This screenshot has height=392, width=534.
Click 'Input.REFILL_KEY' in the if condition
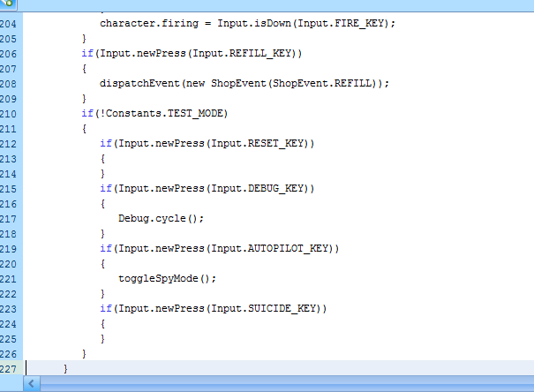click(242, 54)
